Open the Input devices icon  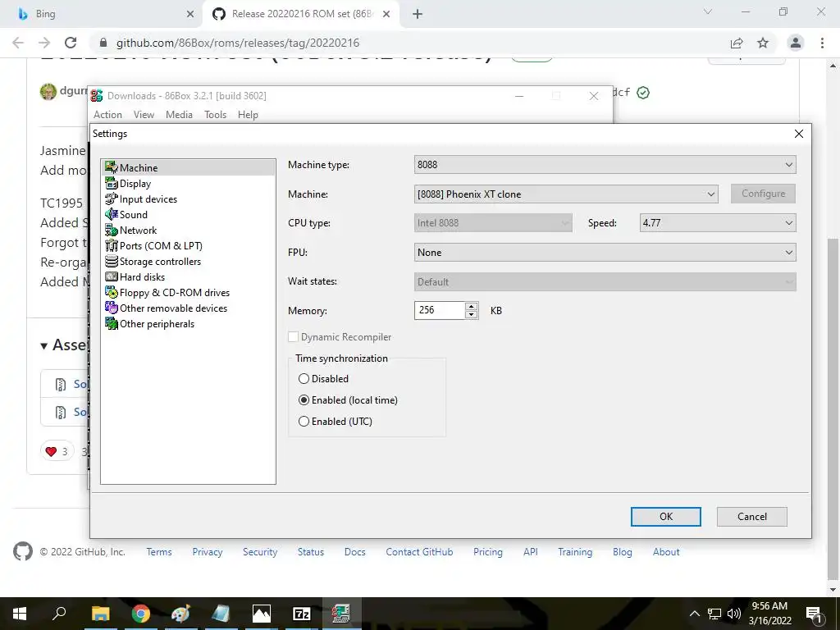point(112,199)
